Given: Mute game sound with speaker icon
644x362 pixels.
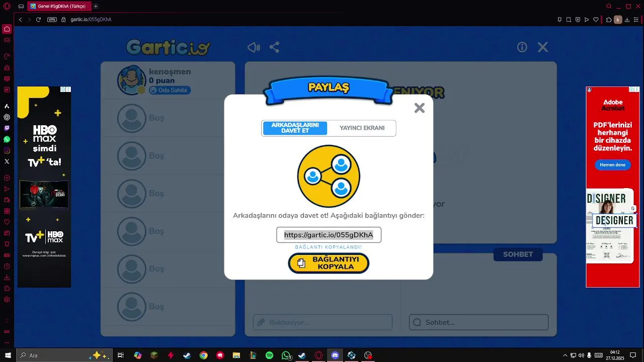Looking at the screenshot, I should [254, 47].
